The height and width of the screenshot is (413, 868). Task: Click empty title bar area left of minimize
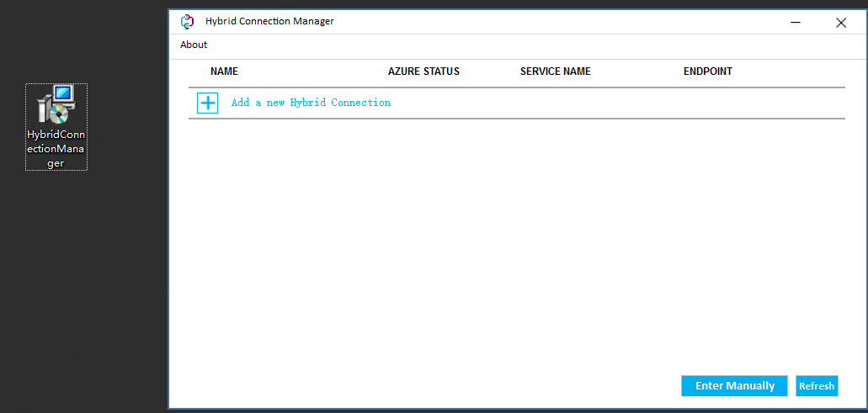(589, 22)
